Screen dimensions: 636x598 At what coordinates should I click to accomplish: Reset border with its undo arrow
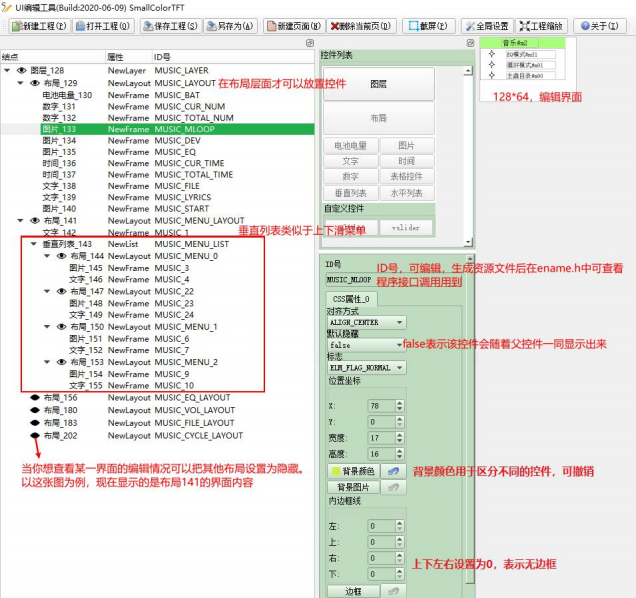coord(393,591)
